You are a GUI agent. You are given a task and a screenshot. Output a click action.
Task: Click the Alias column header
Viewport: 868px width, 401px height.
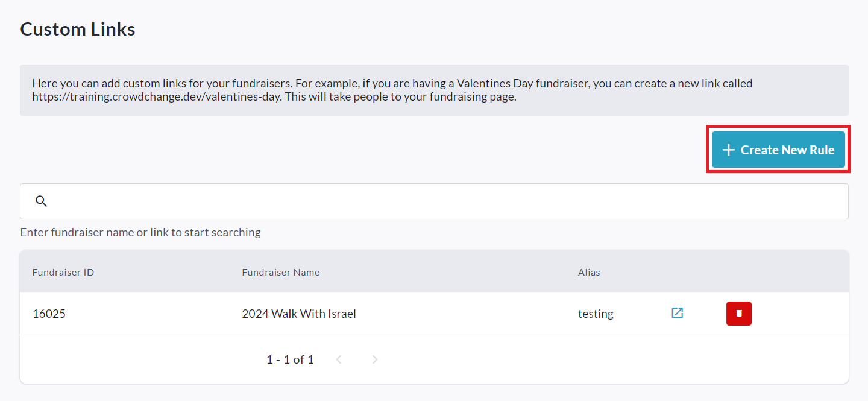[589, 272]
